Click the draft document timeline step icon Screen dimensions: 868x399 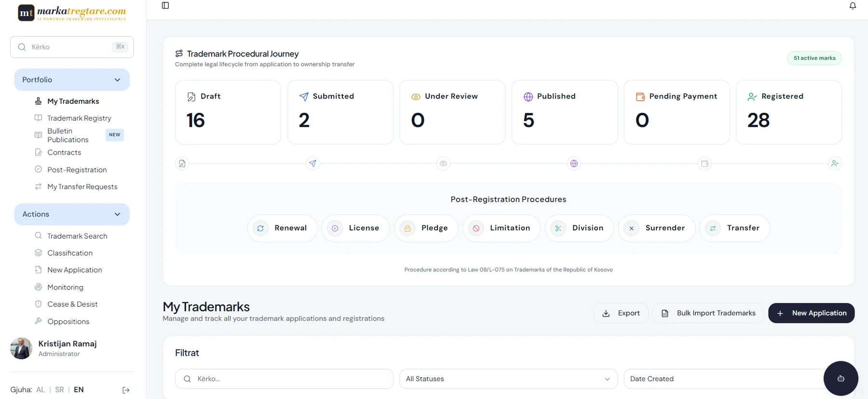click(182, 164)
